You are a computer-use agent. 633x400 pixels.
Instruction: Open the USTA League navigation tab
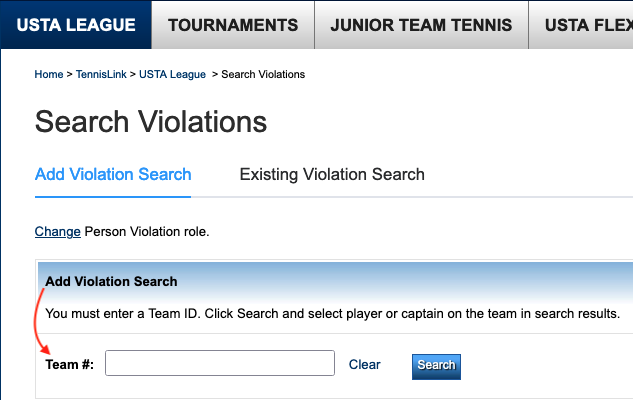[76, 25]
